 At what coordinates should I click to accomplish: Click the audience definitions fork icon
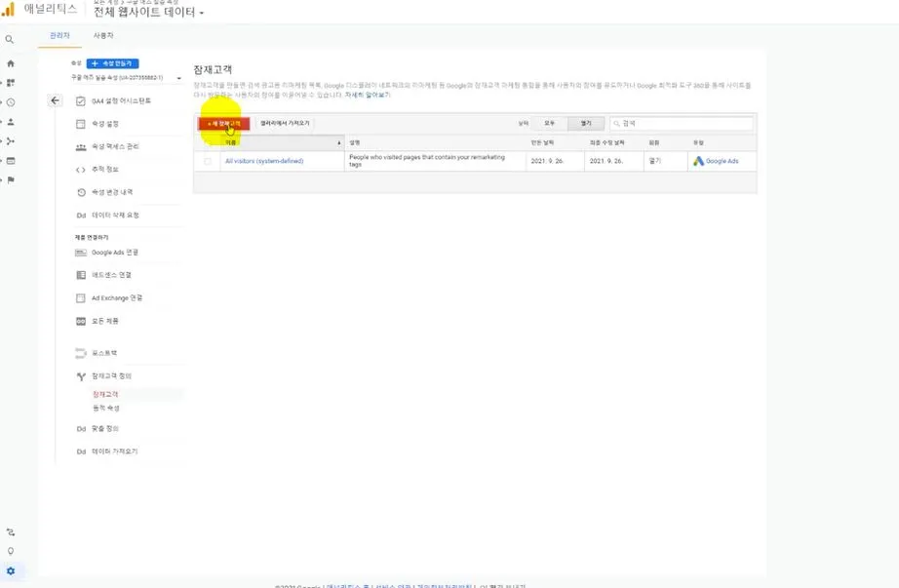81,376
